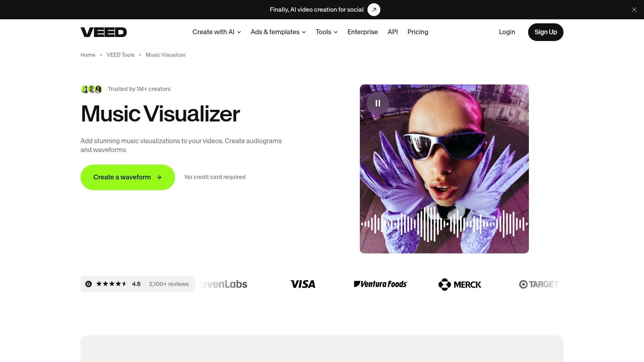Screen dimensions: 644x362
Task: Click the Merck logo
Action: click(x=460, y=284)
